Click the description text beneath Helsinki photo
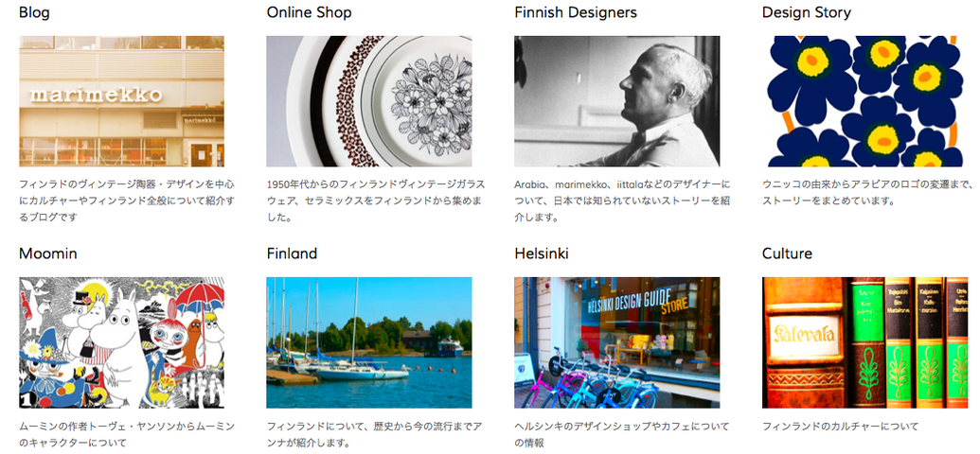980x454 pixels. 622,435
